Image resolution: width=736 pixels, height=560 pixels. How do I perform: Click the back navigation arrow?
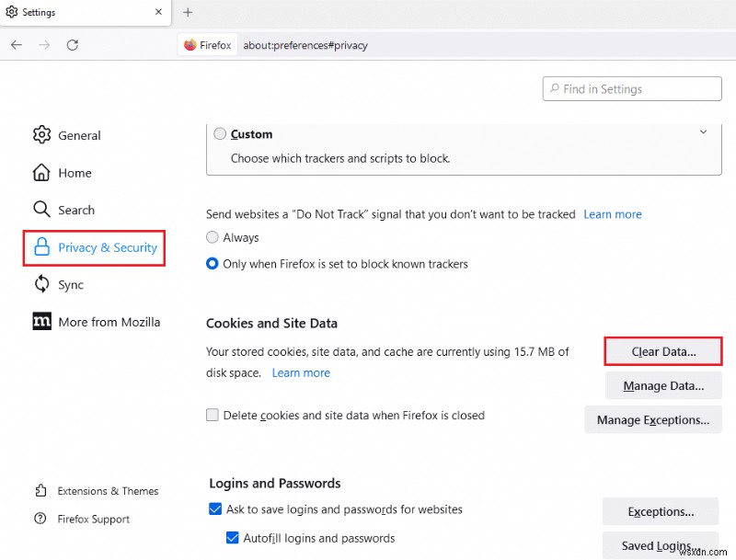coord(16,44)
